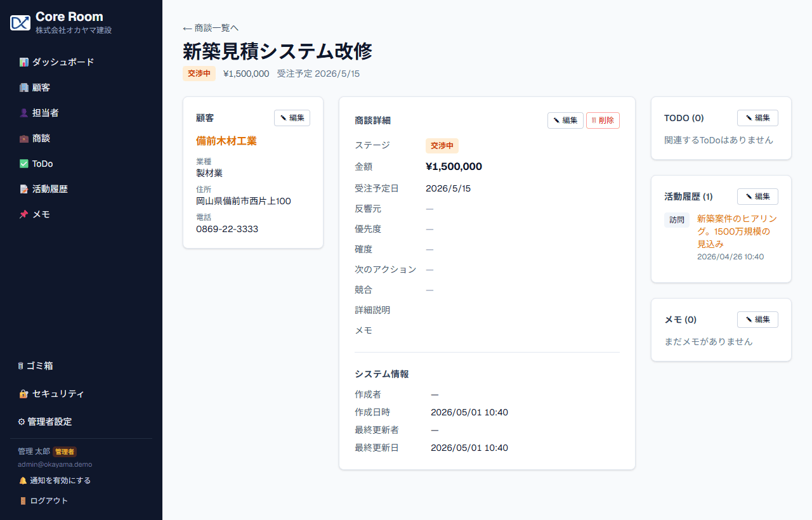Click the 管理者 role badge
This screenshot has width=812, height=520.
[65, 452]
